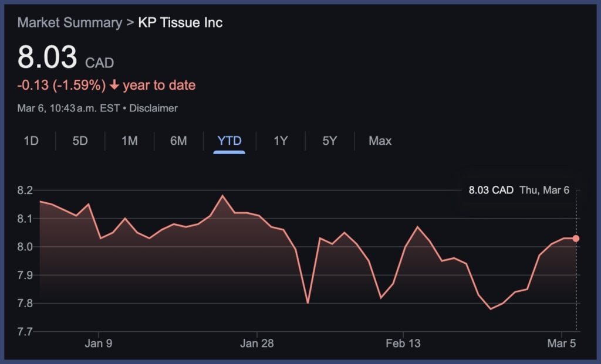Click the Mar 5 date axis label

562,343
